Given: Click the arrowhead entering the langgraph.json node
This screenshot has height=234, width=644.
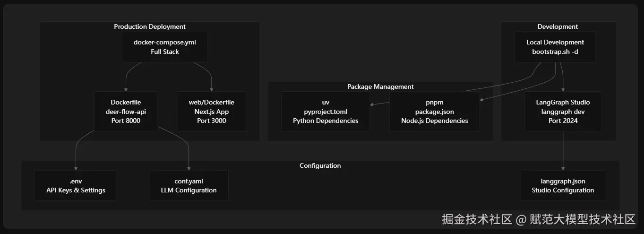Looking at the screenshot, I should (563, 169).
